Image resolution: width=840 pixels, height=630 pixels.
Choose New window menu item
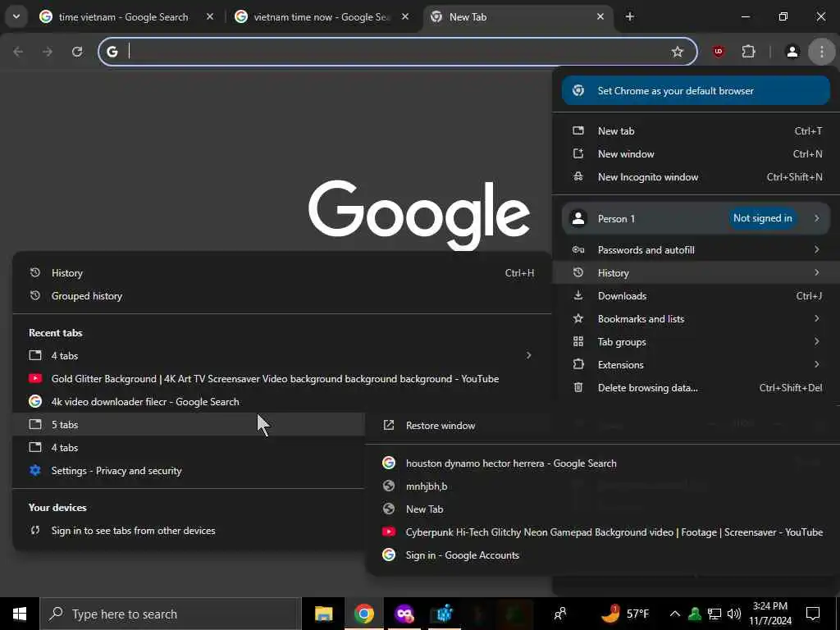pyautogui.click(x=696, y=153)
